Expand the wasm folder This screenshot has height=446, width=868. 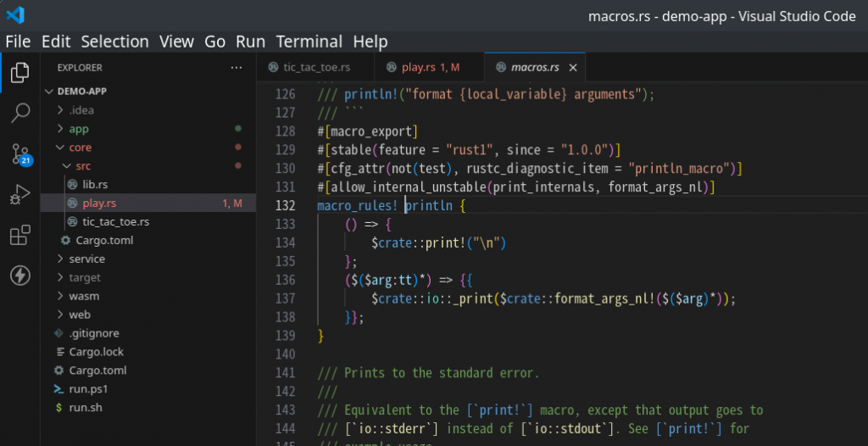(x=60, y=296)
